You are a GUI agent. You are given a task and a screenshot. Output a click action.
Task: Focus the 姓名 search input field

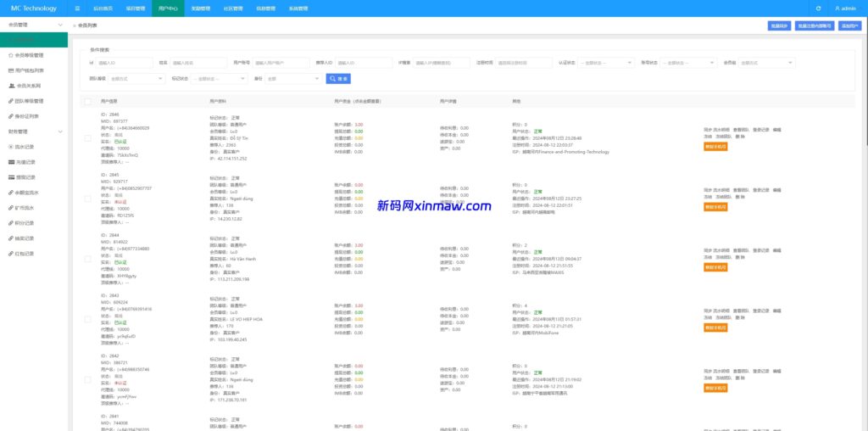(198, 63)
